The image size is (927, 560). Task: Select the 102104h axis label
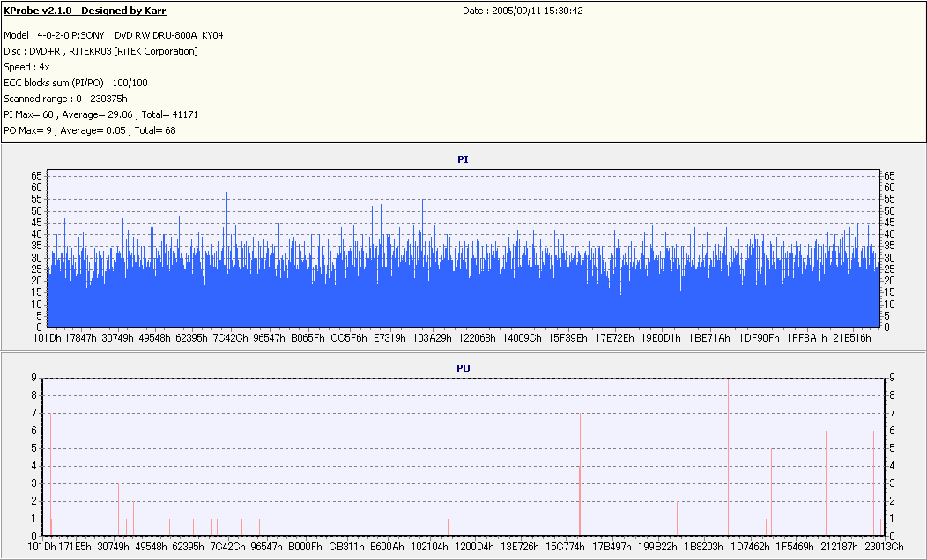pos(430,547)
